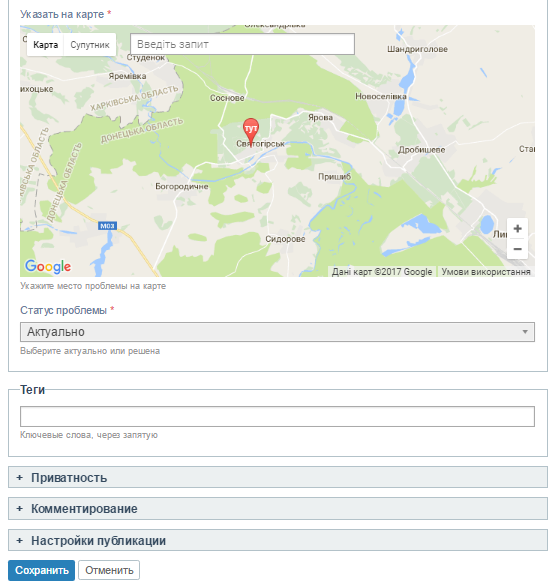Select the Карта map view
The height and width of the screenshot is (587, 552).
(45, 45)
